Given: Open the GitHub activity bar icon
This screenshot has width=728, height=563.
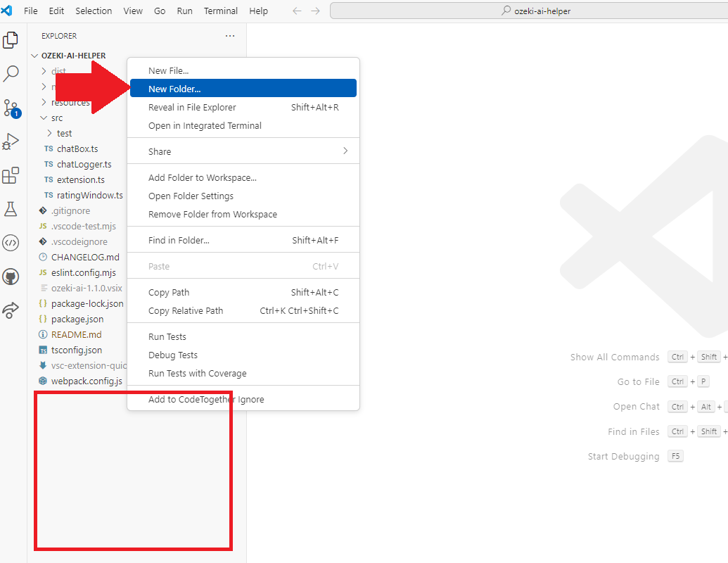Looking at the screenshot, I should click(x=11, y=277).
